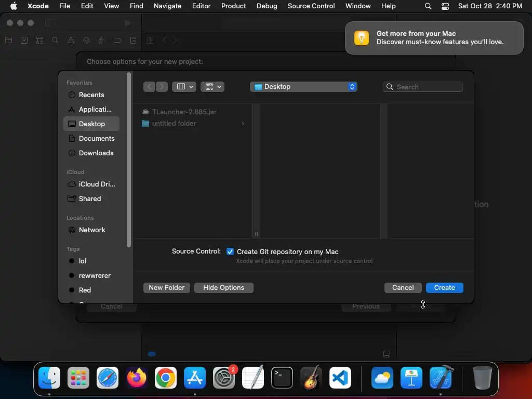Screen dimensions: 532x399
Task: Launch Firefox from the Dock
Action: 137,378
